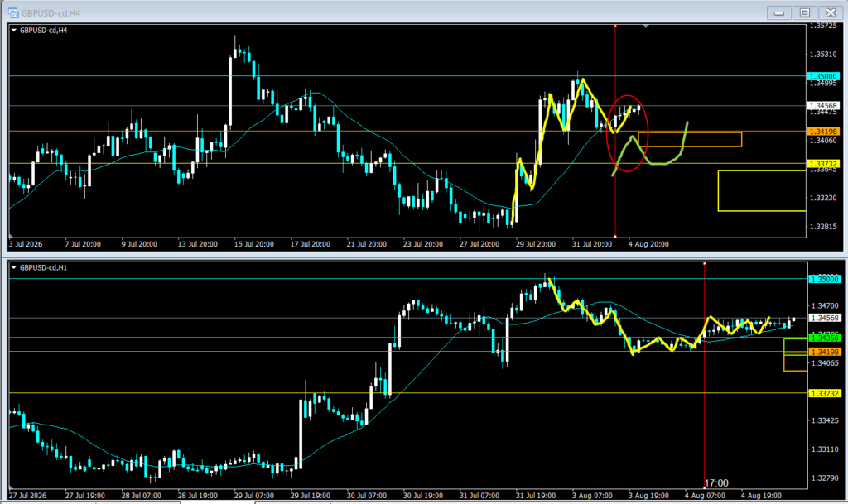This screenshot has height=504, width=848.
Task: Click the 3 Jul 2026 date on H4 time axis
Action: click(26, 244)
